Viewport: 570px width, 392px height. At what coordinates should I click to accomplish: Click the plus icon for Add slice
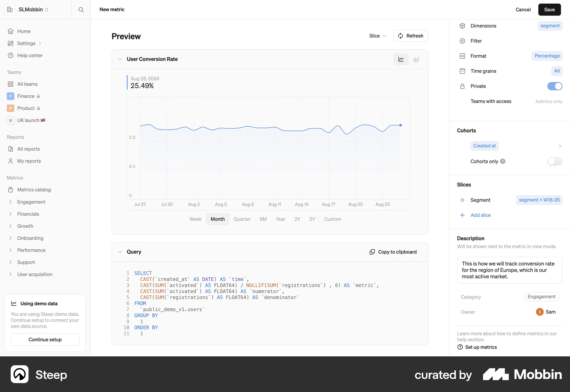pyautogui.click(x=462, y=215)
